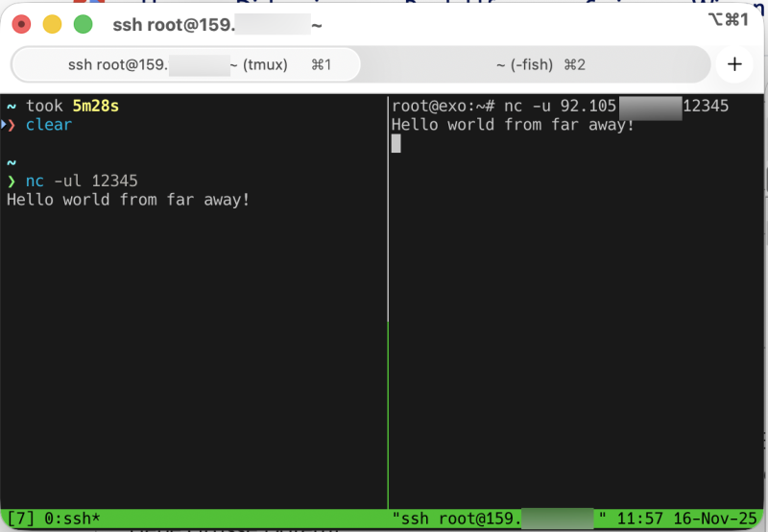Click the plus button to open new tab
This screenshot has height=532, width=768.
pyautogui.click(x=735, y=65)
